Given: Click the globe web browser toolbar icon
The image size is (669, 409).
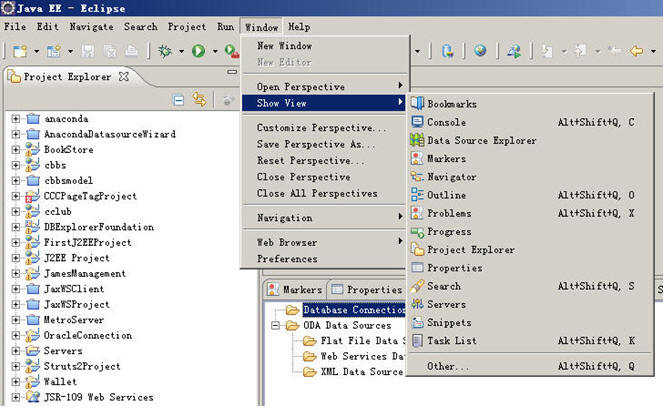Looking at the screenshot, I should 480,51.
